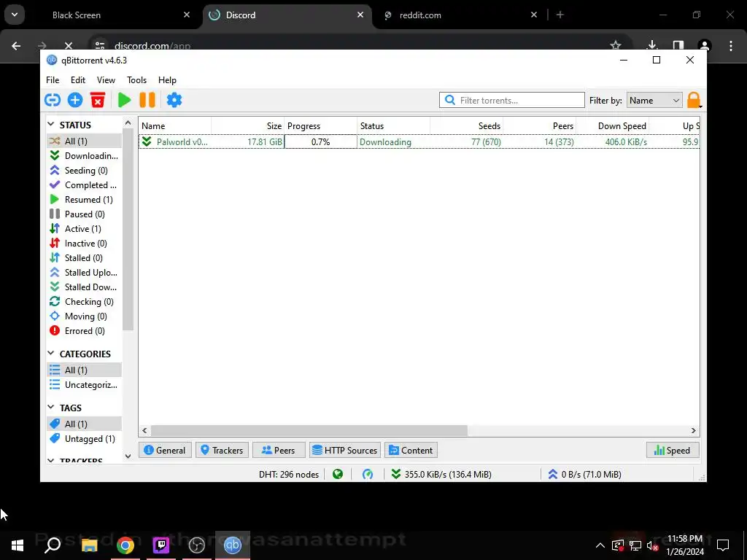The image size is (747, 560).
Task: Switch to the Content tab
Action: point(411,450)
